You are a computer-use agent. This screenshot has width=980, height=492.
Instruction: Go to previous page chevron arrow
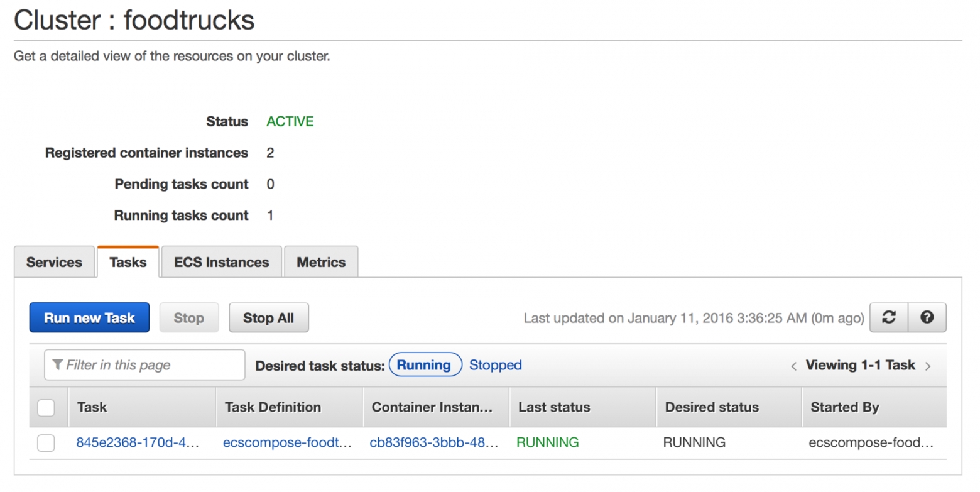(794, 366)
